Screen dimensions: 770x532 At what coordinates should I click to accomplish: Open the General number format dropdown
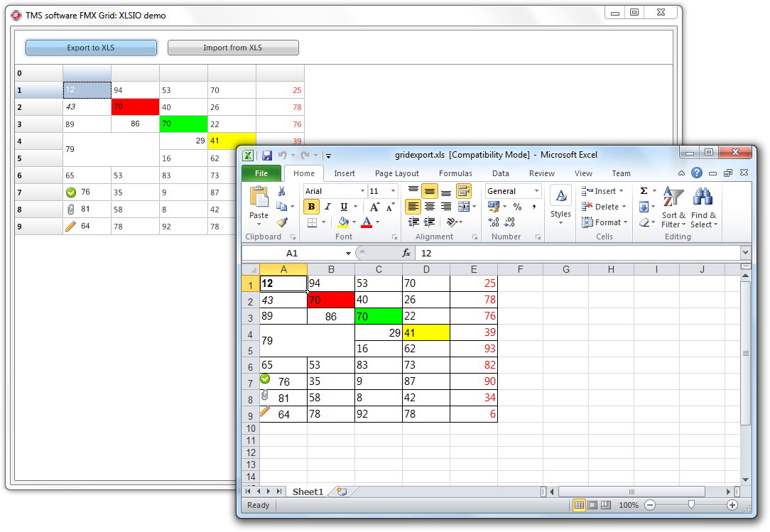click(537, 191)
